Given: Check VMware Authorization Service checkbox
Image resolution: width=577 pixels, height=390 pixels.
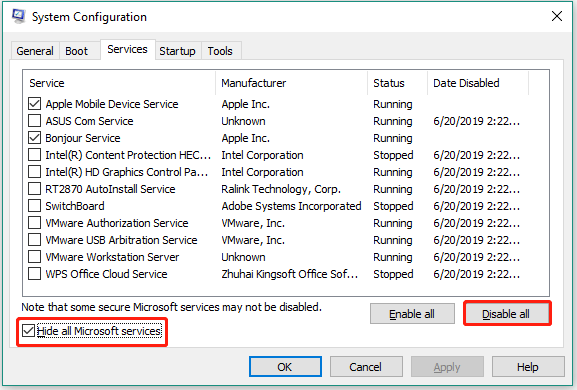Looking at the screenshot, I should click(35, 223).
